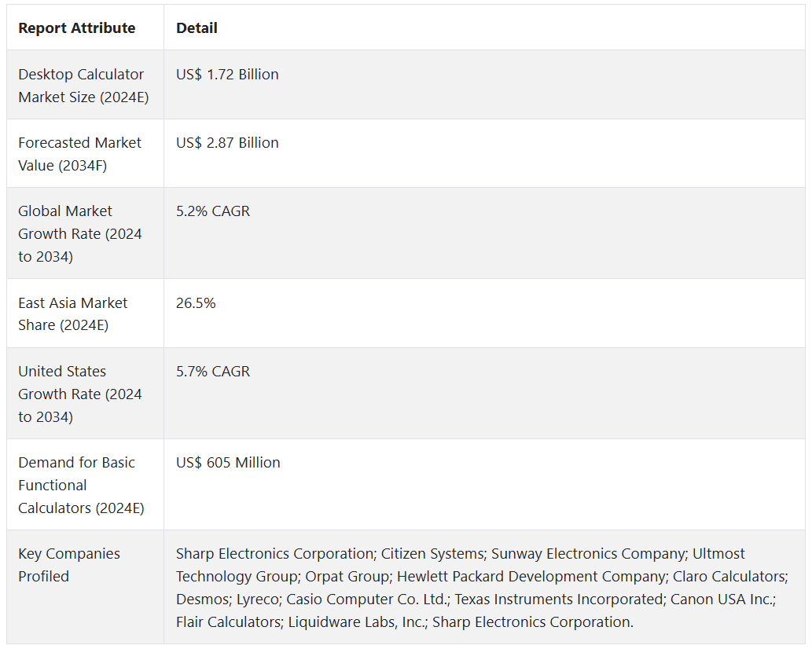Click 'Texas Instruments Incorporated' in the list
This screenshot has height=649, width=812.
560,599
